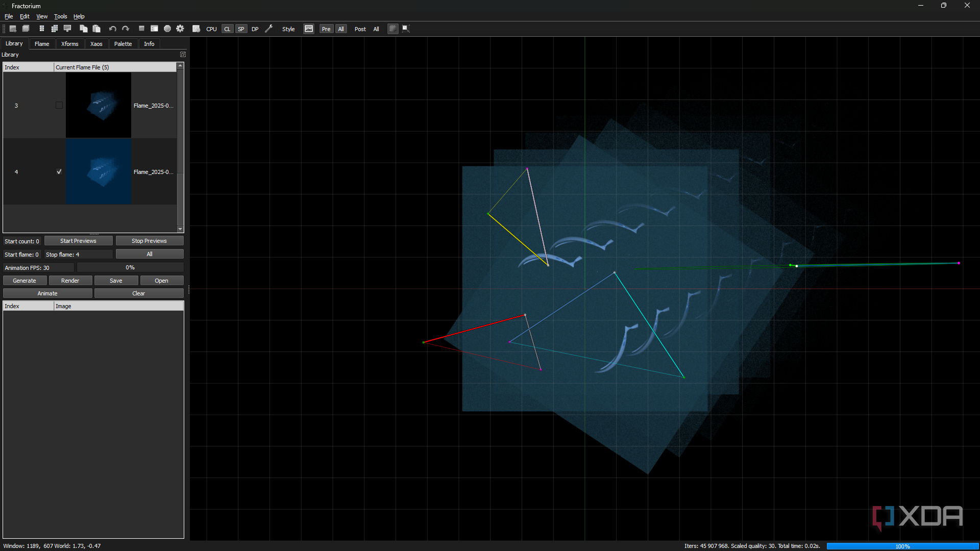Toggle the SP single precision button
This screenshot has width=980, height=551.
pos(241,29)
